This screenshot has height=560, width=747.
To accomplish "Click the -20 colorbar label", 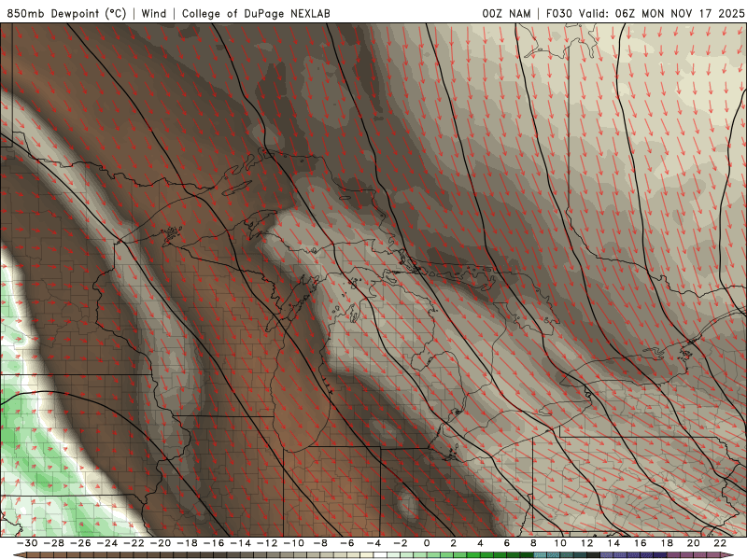I will (160, 543).
